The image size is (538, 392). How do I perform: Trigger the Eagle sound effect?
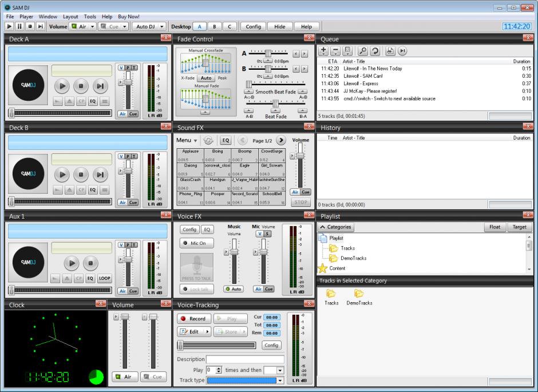244,170
